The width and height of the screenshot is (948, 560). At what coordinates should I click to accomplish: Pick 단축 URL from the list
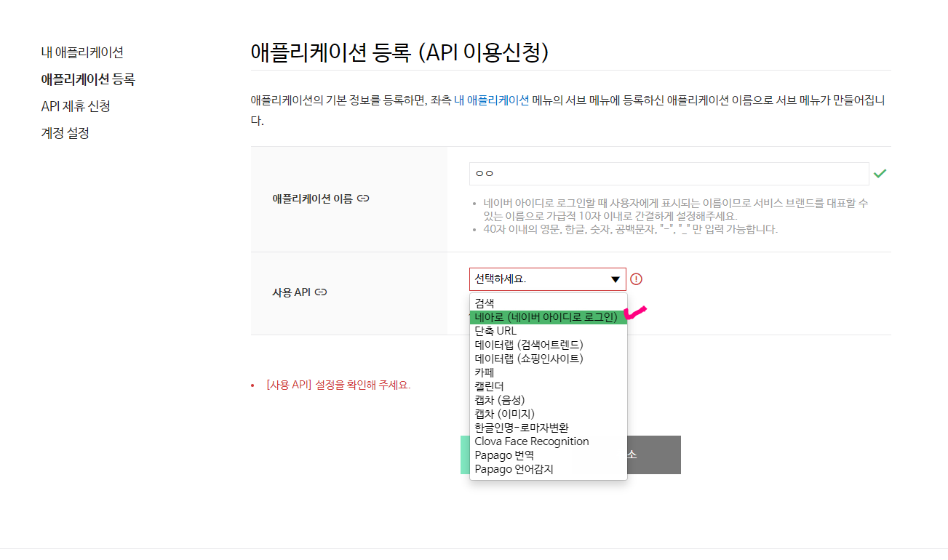549,331
